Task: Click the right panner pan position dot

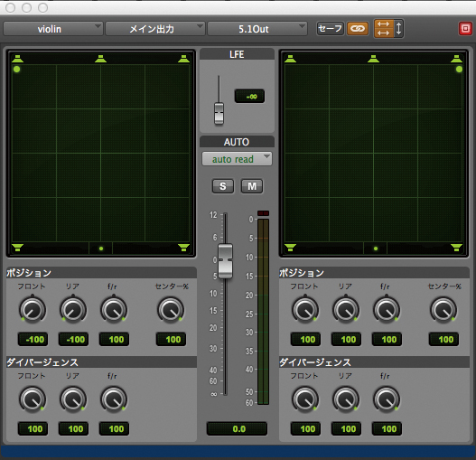Action: point(459,70)
